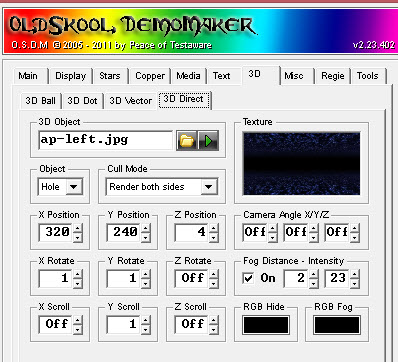The height and width of the screenshot is (362, 398).
Task: Select the 3D Ball sub-tab
Action: pyautogui.click(x=40, y=101)
